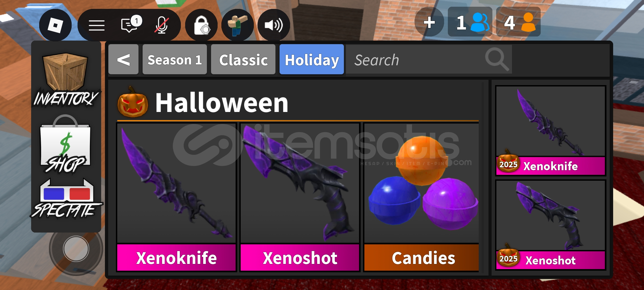The height and width of the screenshot is (290, 644).
Task: Go back using the left arrow button
Action: coord(123,59)
